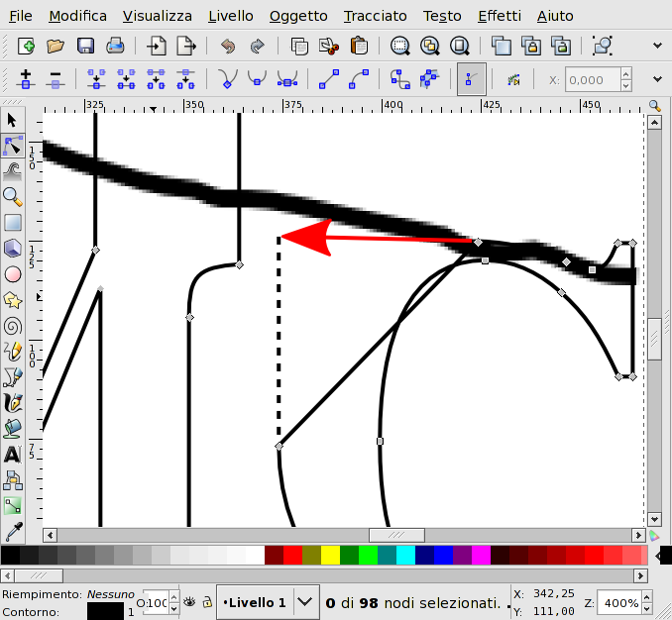Activate the Zoom magnifier tool

13,197
